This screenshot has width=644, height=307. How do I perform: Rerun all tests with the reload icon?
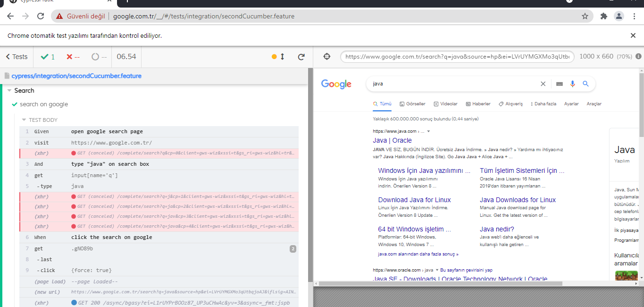click(301, 57)
